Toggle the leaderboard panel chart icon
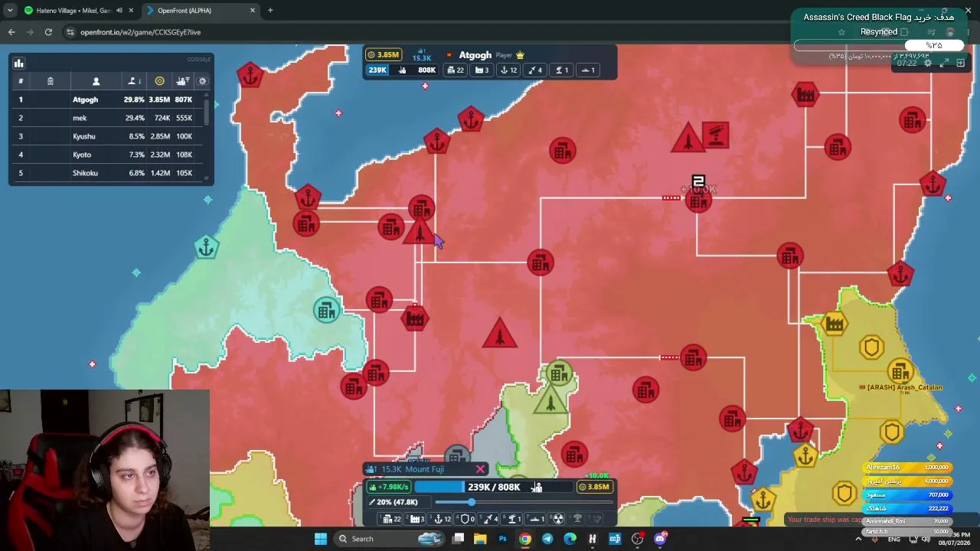 point(19,64)
